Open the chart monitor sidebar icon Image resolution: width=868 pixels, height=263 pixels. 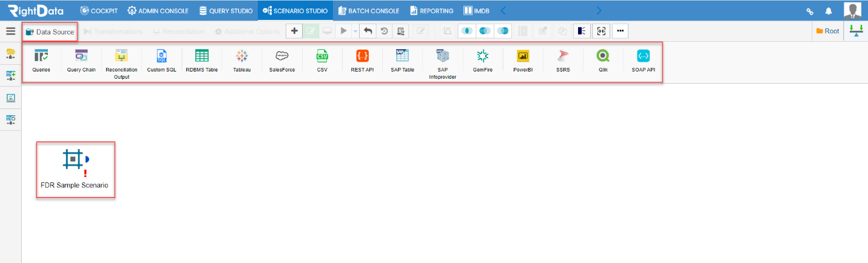[10, 98]
